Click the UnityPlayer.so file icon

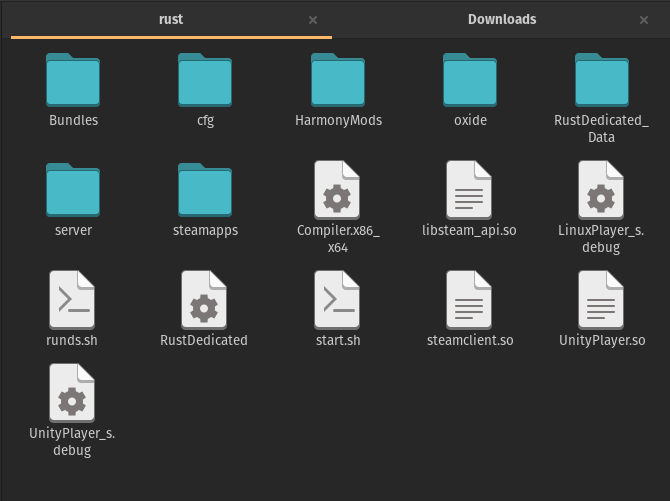pyautogui.click(x=601, y=300)
